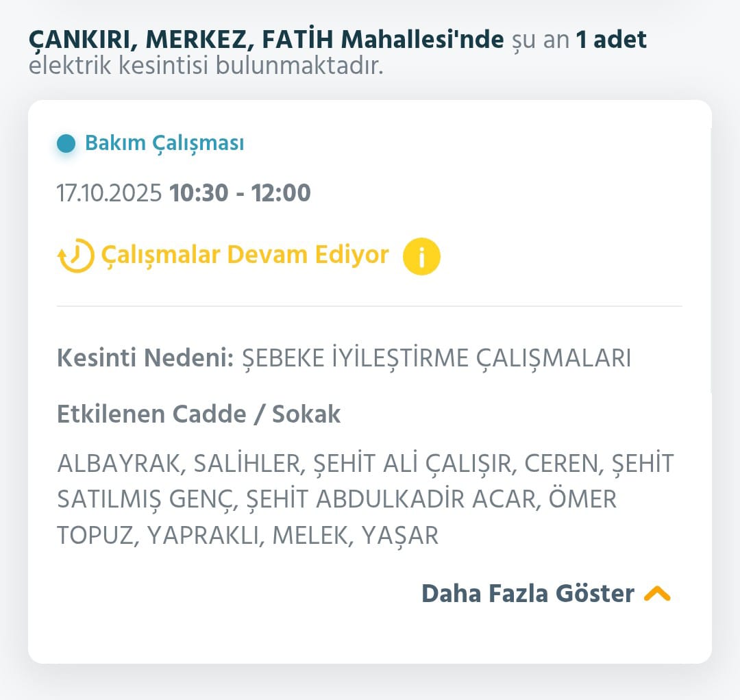Click the Daha Fazla Göster link
This screenshot has width=740, height=700.
coord(528,593)
